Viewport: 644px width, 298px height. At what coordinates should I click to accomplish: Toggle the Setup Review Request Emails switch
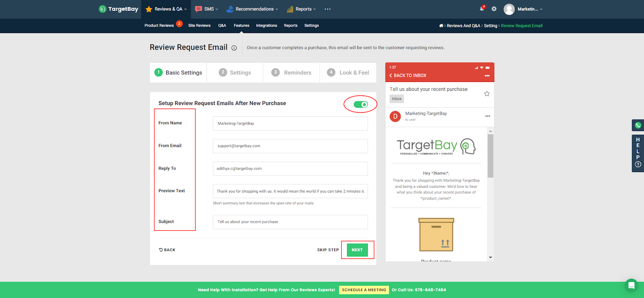[x=361, y=105]
